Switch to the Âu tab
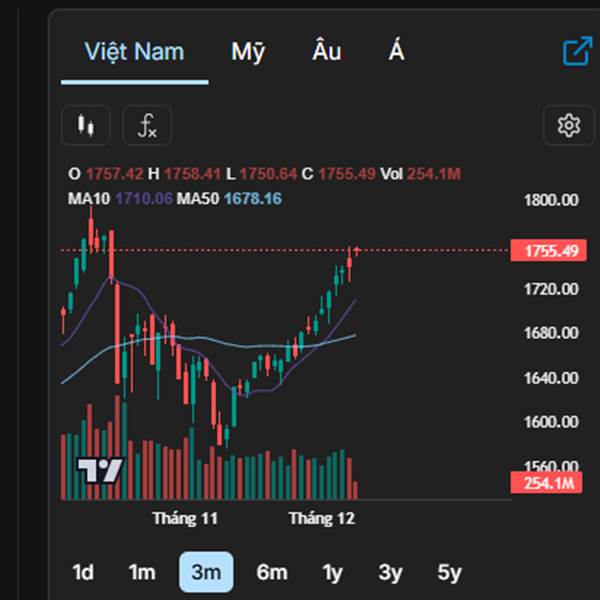 tap(327, 52)
